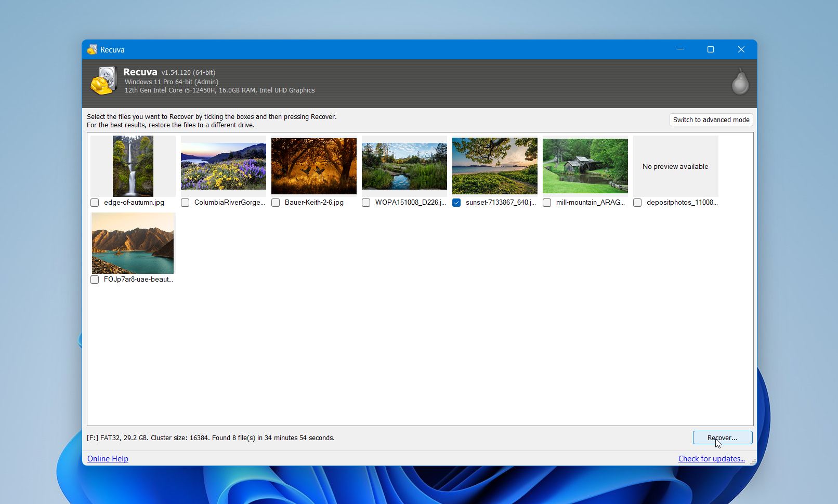Enable the Bauer-Keith-2-6.jpg checkbox
The width and height of the screenshot is (838, 504).
tap(276, 203)
